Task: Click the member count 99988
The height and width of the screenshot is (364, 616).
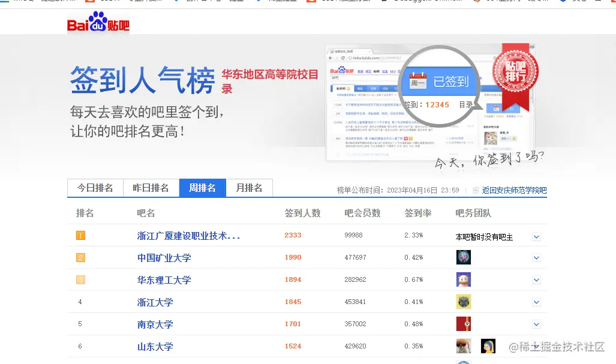Action: (x=353, y=235)
